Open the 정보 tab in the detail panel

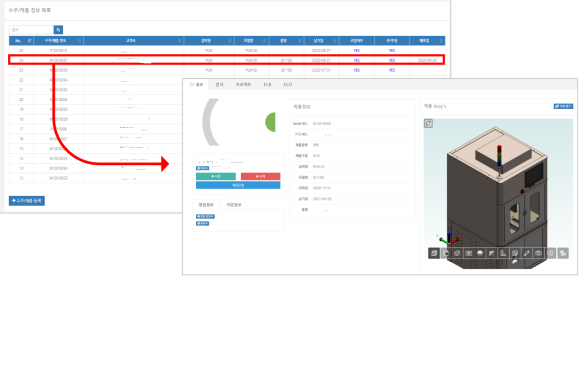197,85
